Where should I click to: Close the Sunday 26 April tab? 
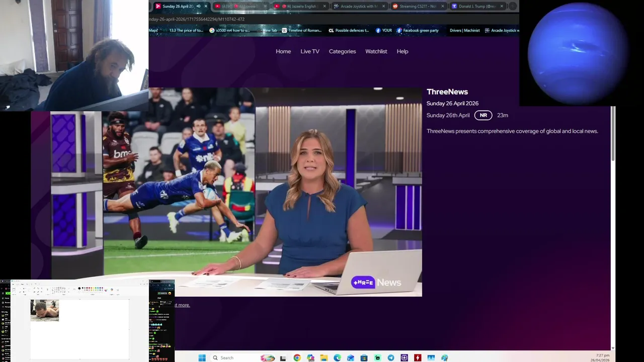click(206, 7)
